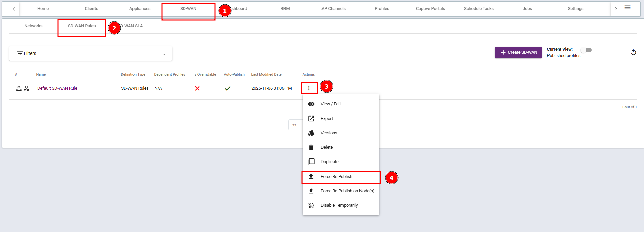Click the Versions icon in the menu
This screenshot has width=644, height=232.
(x=311, y=133)
